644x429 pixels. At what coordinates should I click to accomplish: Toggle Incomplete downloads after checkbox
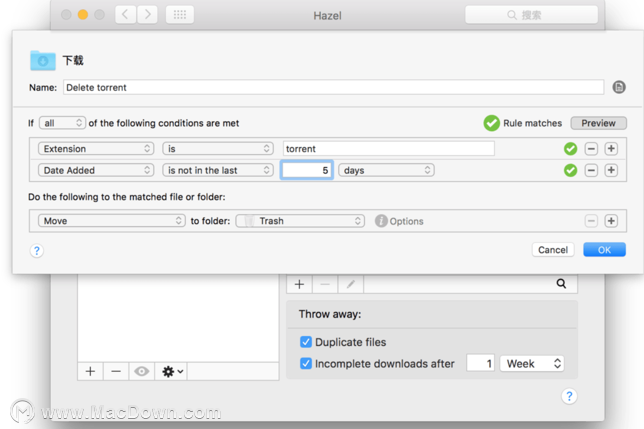click(306, 363)
